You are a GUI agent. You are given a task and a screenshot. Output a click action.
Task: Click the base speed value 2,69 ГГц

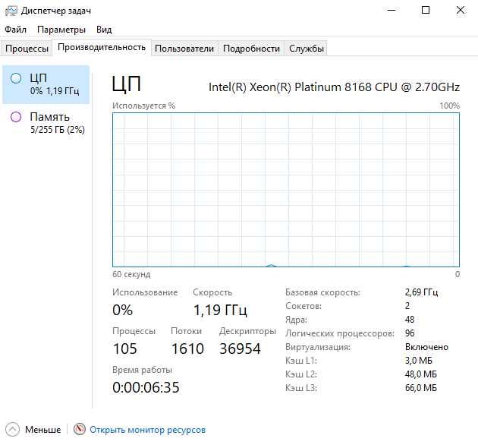point(421,292)
